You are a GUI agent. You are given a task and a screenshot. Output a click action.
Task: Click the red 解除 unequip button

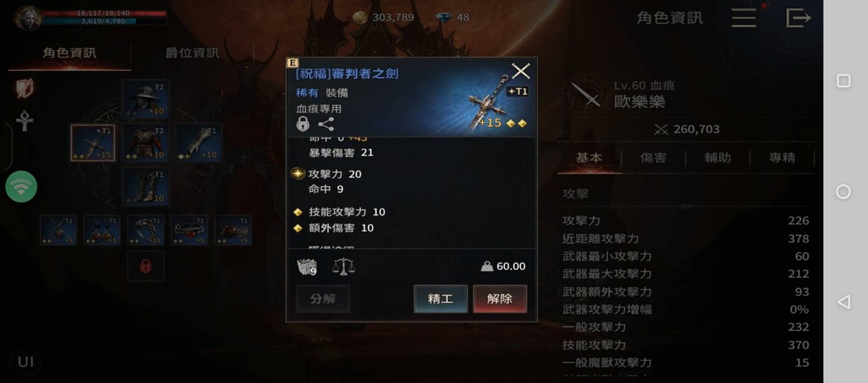tap(500, 298)
